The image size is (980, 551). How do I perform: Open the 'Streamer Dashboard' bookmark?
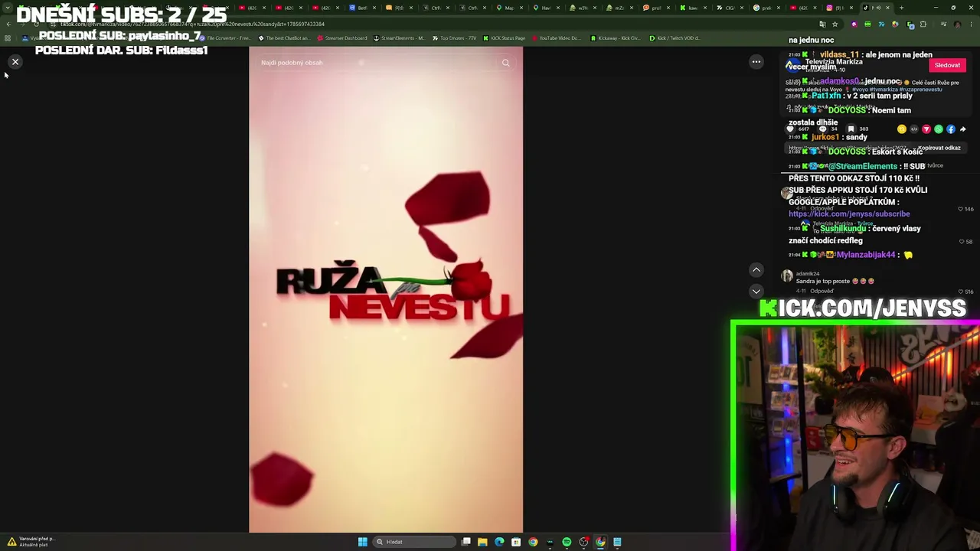pos(341,38)
